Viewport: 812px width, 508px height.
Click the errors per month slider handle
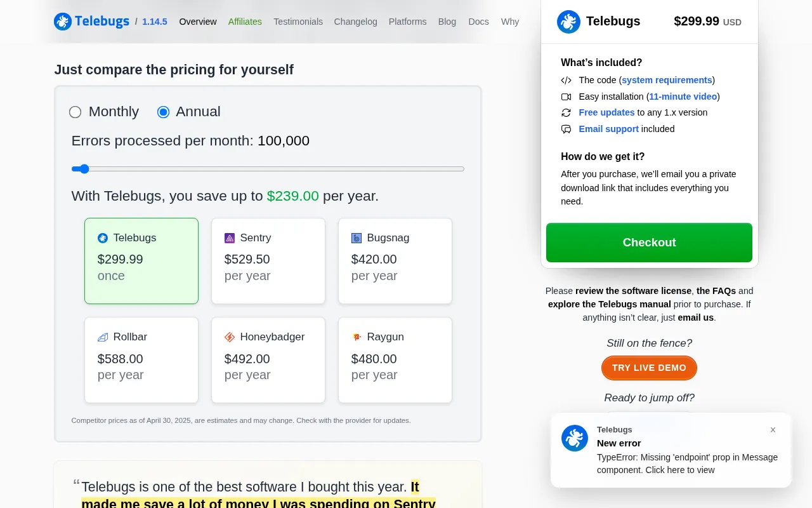coord(84,169)
